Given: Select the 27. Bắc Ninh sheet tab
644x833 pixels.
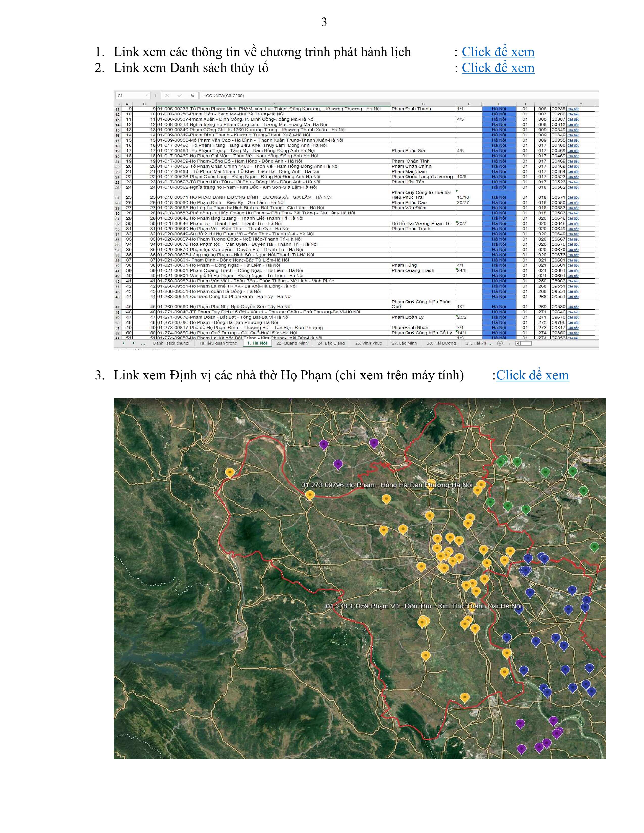Looking at the screenshot, I should coord(404,343).
